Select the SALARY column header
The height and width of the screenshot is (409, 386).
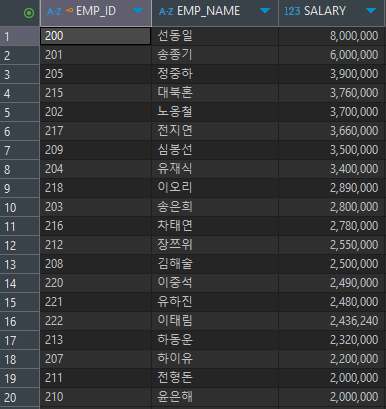331,13
